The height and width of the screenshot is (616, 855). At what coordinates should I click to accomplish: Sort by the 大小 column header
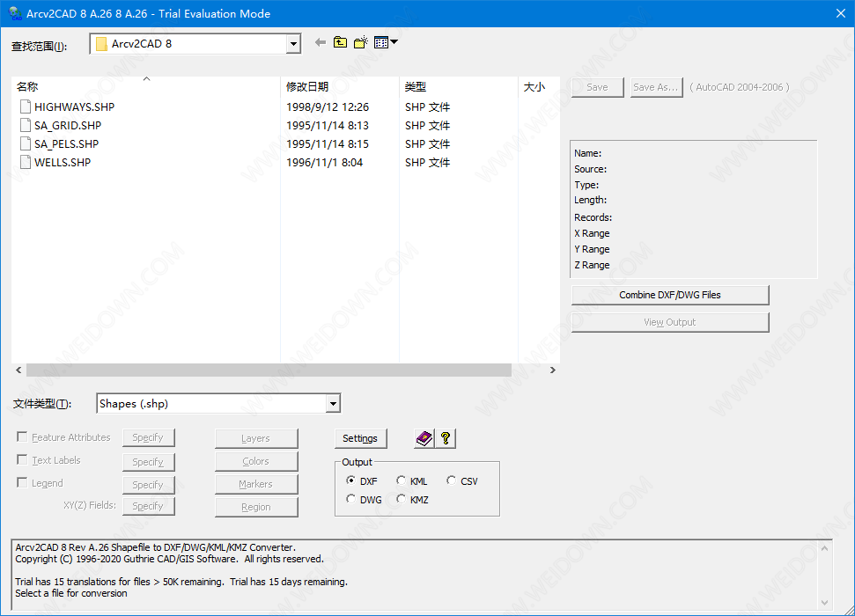click(539, 86)
